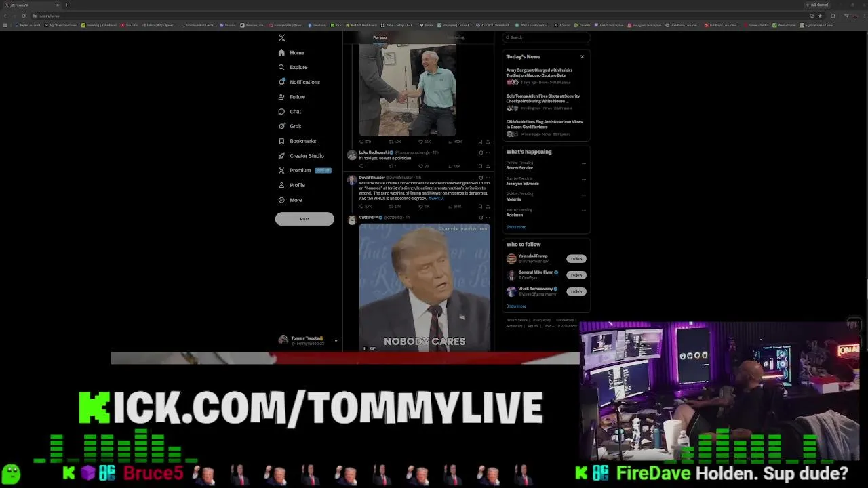
Task: Open Grok explain on Luke Rudkowski's post
Action: pyautogui.click(x=481, y=152)
